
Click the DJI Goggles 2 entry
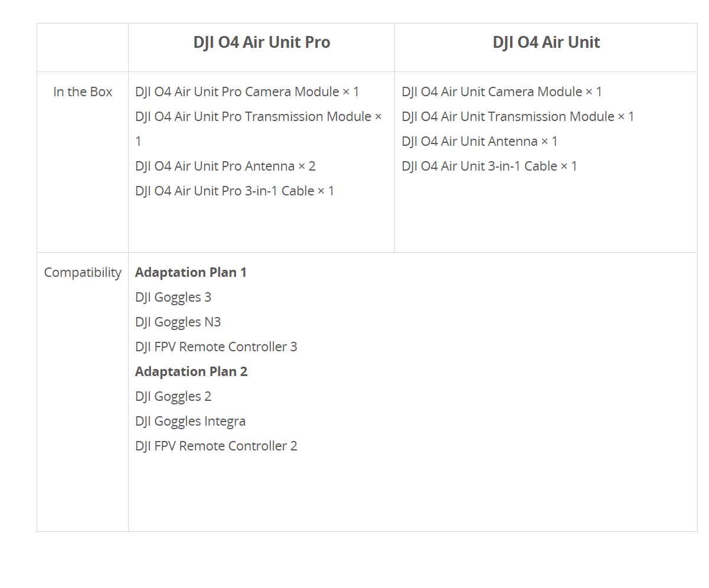173,397
